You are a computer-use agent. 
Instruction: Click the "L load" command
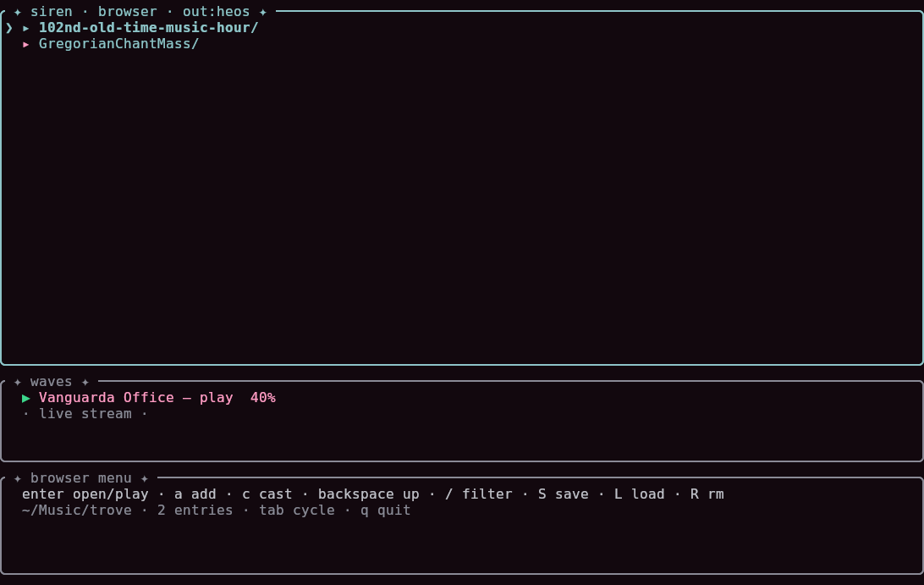click(640, 494)
